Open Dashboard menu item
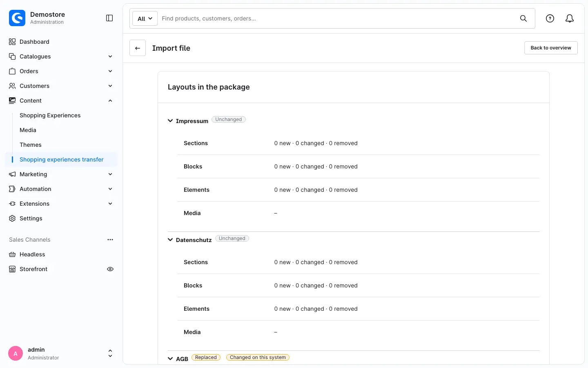This screenshot has height=368, width=588. (x=61, y=42)
